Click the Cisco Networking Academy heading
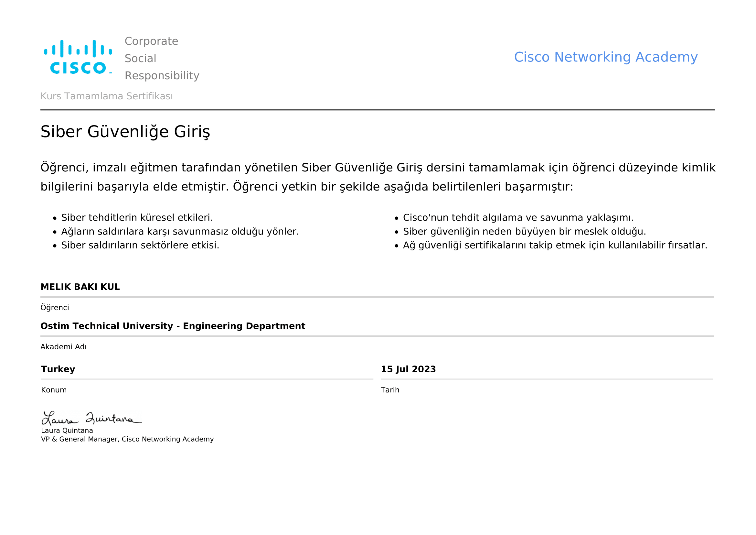 tap(605, 57)
